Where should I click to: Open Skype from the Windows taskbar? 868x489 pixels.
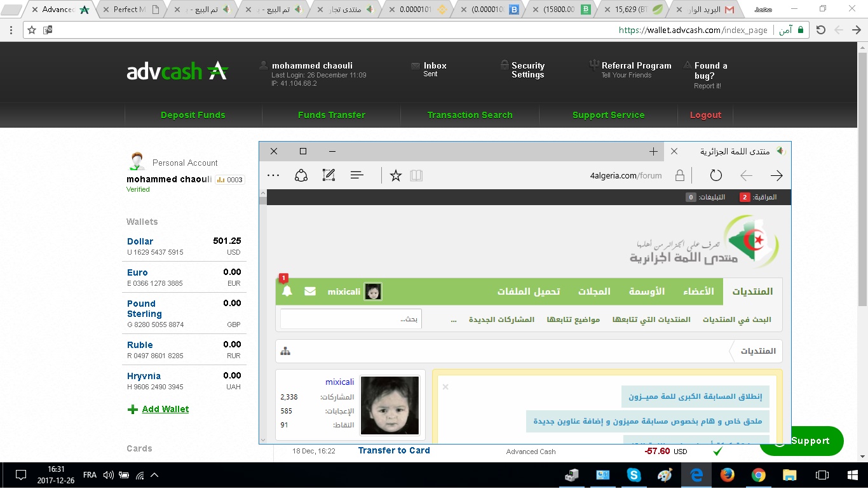634,475
